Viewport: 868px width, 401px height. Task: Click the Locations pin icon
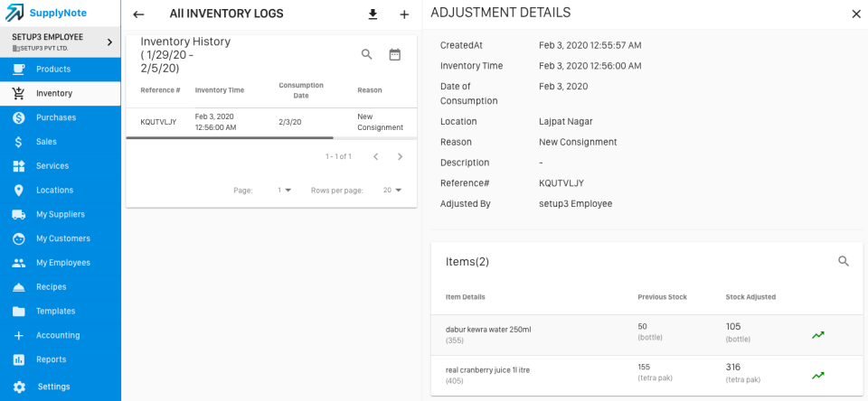[x=19, y=191]
